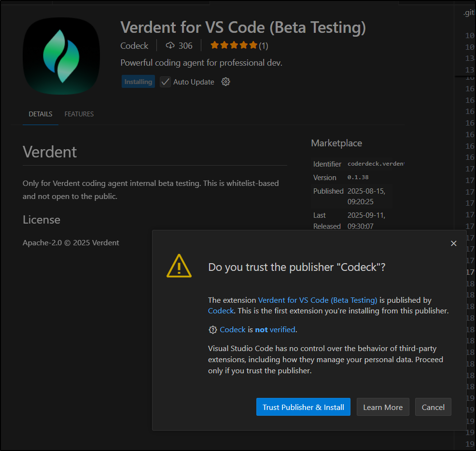The height and width of the screenshot is (451, 476).
Task: Click the Learn More button
Action: 383,407
